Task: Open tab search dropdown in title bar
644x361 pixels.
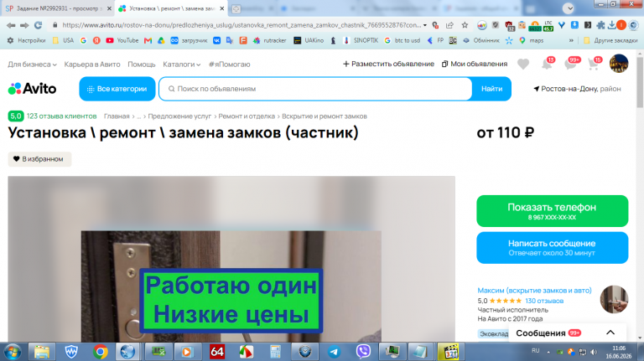Action: coord(569,8)
